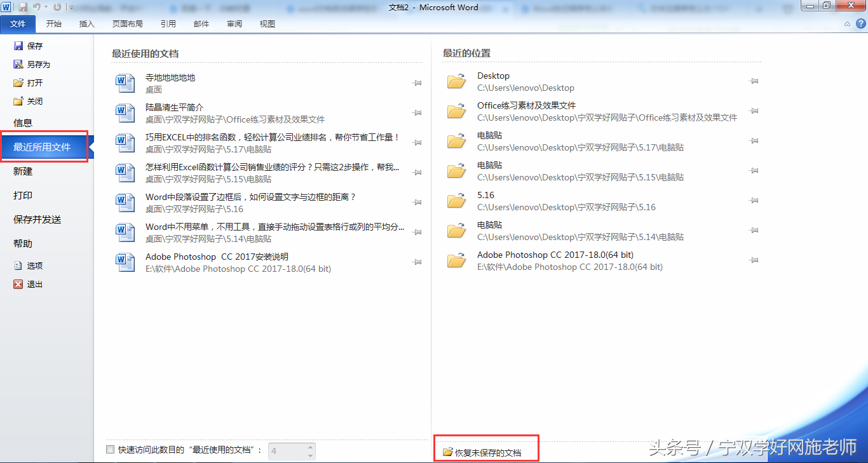This screenshot has height=463, width=868.
Task: Open Word中段落设置了边框后 document icon
Action: [125, 203]
